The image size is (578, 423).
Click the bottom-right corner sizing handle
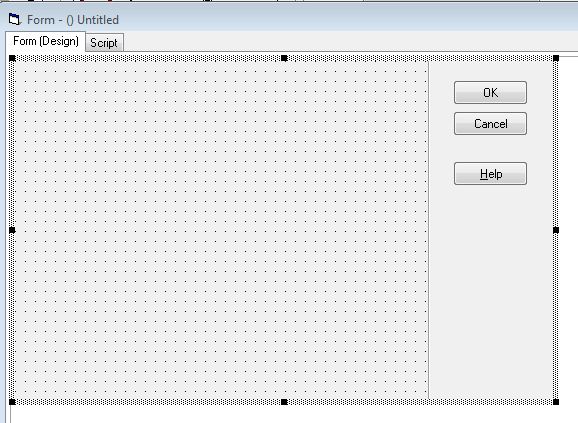556,402
